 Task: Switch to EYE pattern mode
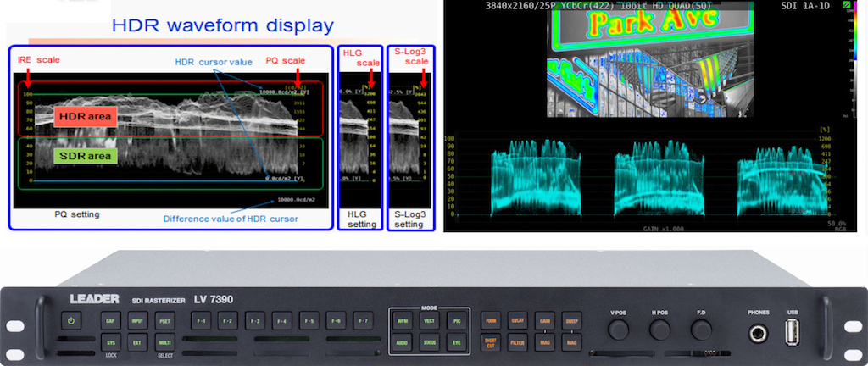click(456, 343)
